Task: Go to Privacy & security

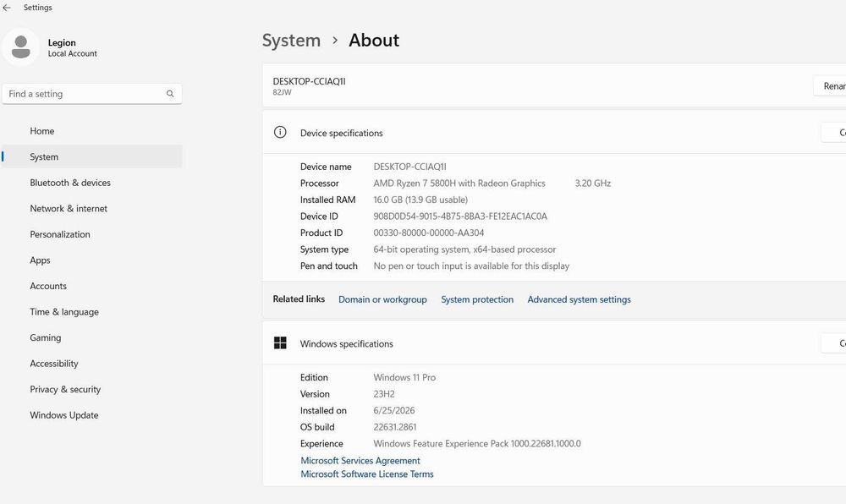Action: point(91,390)
